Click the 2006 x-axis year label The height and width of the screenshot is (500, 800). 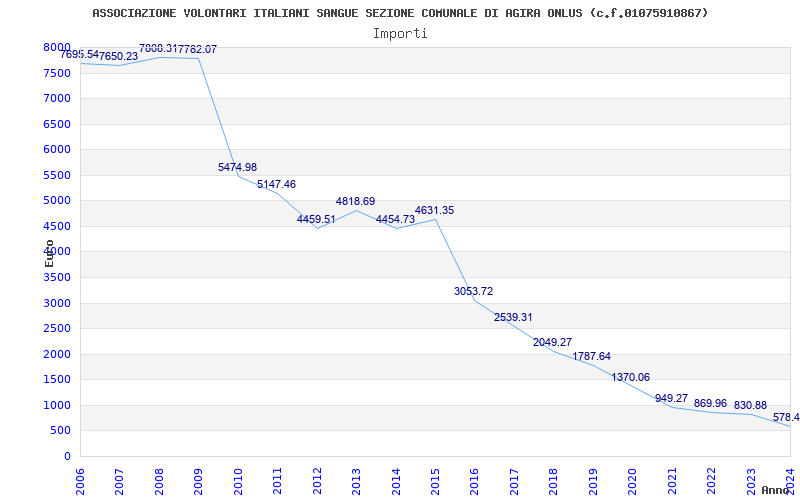click(x=80, y=481)
